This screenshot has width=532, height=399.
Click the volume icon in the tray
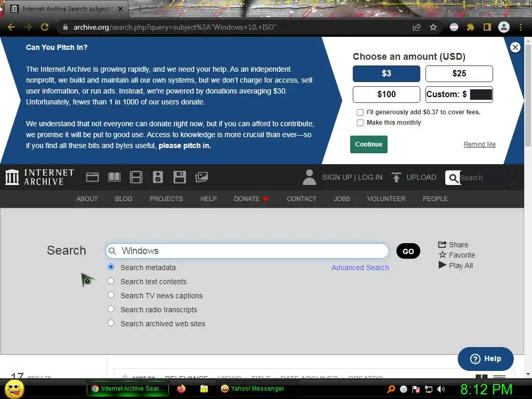[441, 389]
